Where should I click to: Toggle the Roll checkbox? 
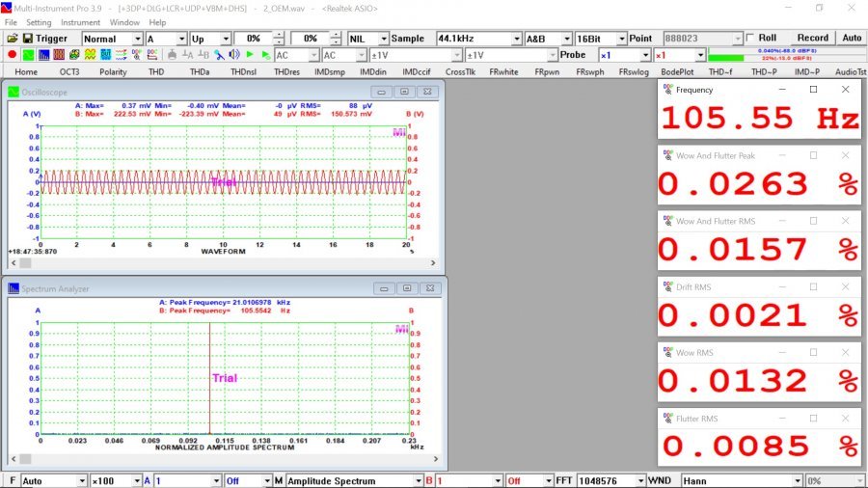[750, 38]
